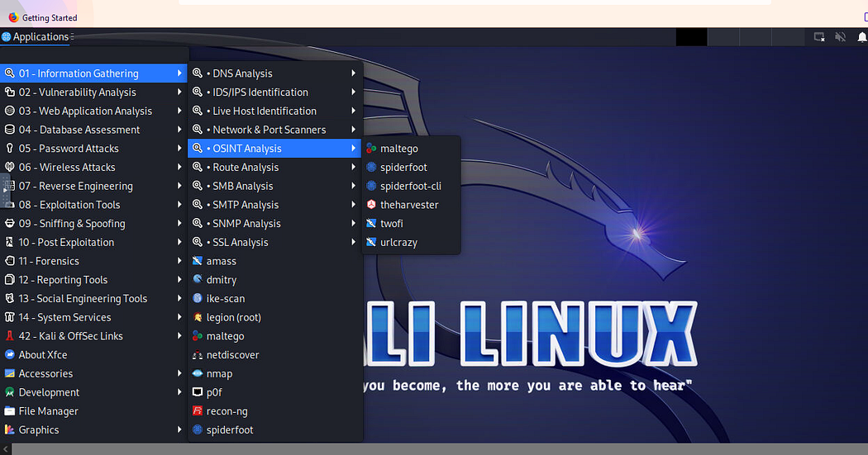Click the File Manager folder icon
The height and width of the screenshot is (455, 868).
pyautogui.click(x=9, y=411)
